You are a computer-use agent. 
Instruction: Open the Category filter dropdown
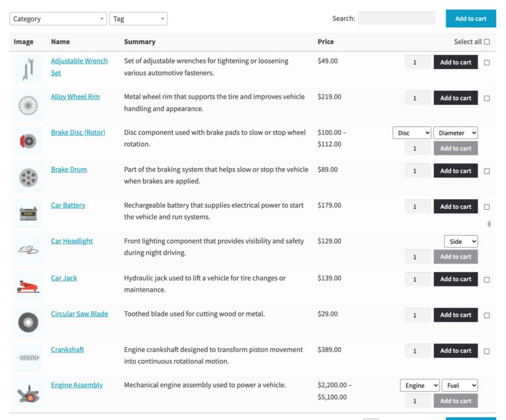pyautogui.click(x=58, y=19)
